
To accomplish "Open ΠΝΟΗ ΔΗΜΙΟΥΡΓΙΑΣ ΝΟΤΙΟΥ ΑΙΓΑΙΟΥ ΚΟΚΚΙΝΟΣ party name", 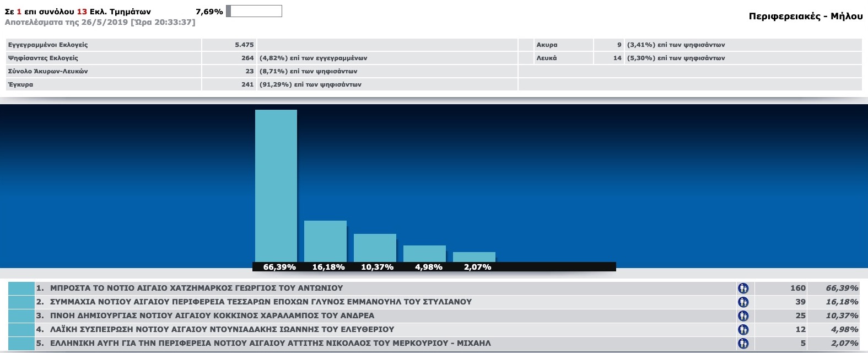I will tap(212, 315).
